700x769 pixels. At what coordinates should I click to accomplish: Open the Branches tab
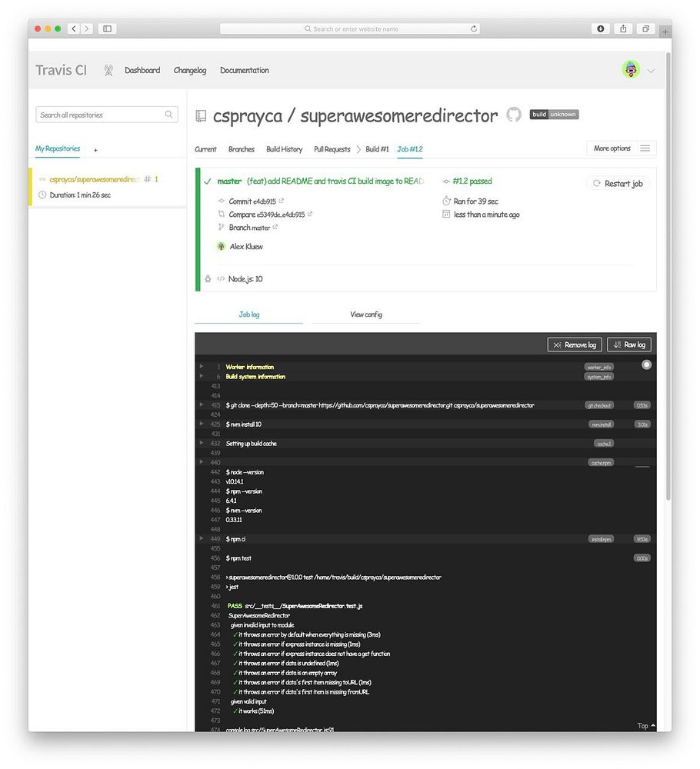tap(242, 149)
